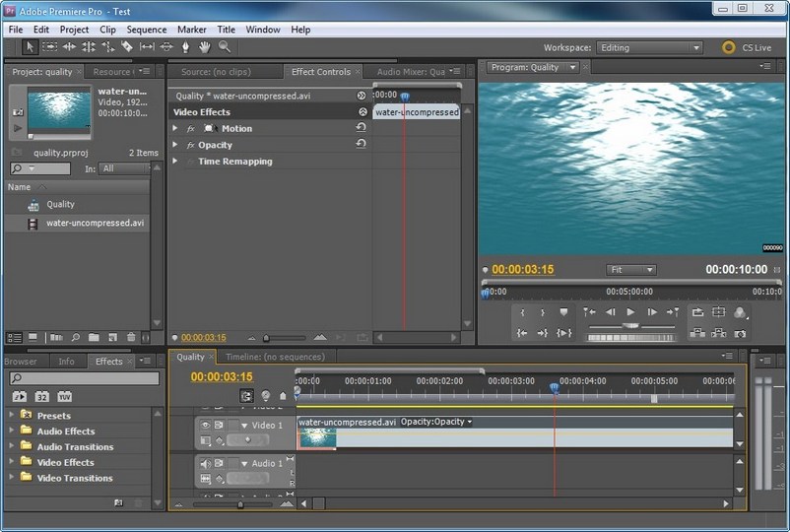This screenshot has height=532, width=790.
Task: Select the Hand tool
Action: (x=205, y=46)
